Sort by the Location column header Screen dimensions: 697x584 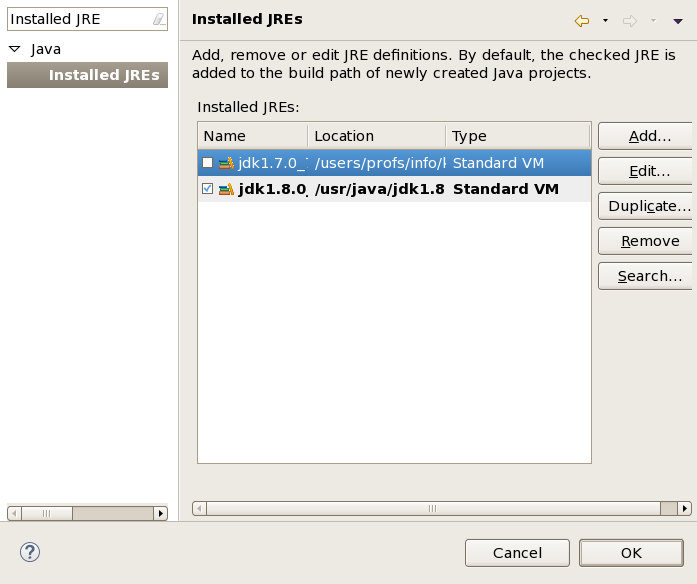coord(377,136)
